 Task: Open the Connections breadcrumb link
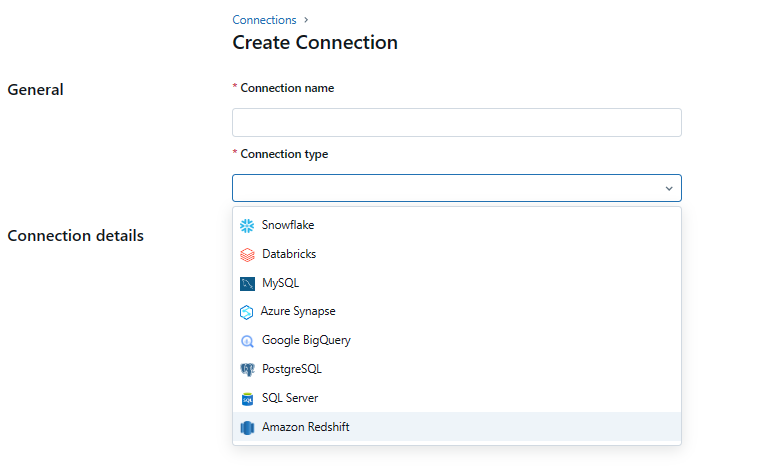264,20
